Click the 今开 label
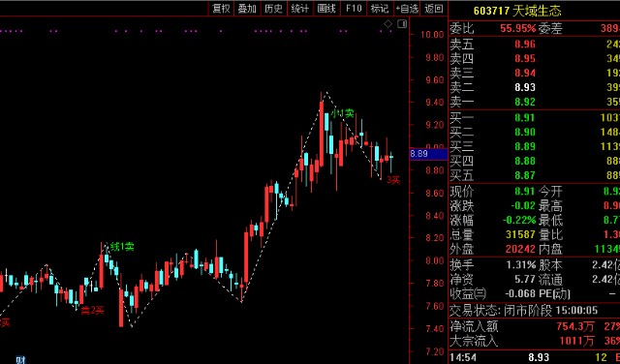620x364 pixels. [x=550, y=192]
